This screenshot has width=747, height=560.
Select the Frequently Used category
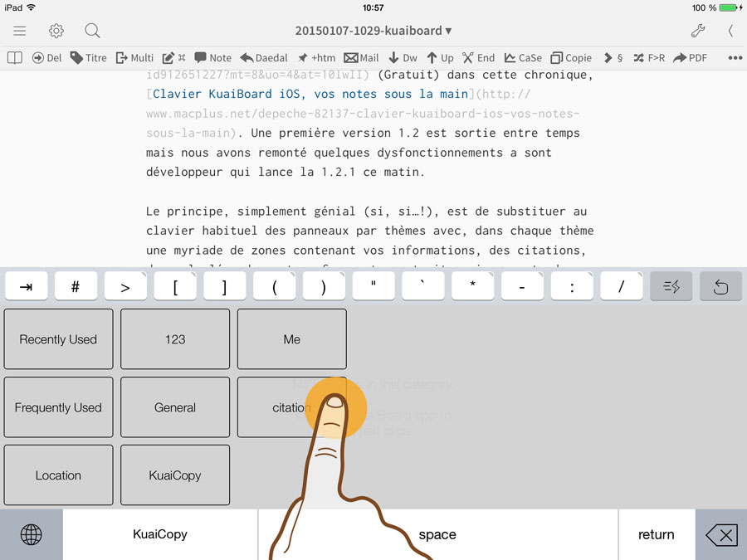pos(59,407)
